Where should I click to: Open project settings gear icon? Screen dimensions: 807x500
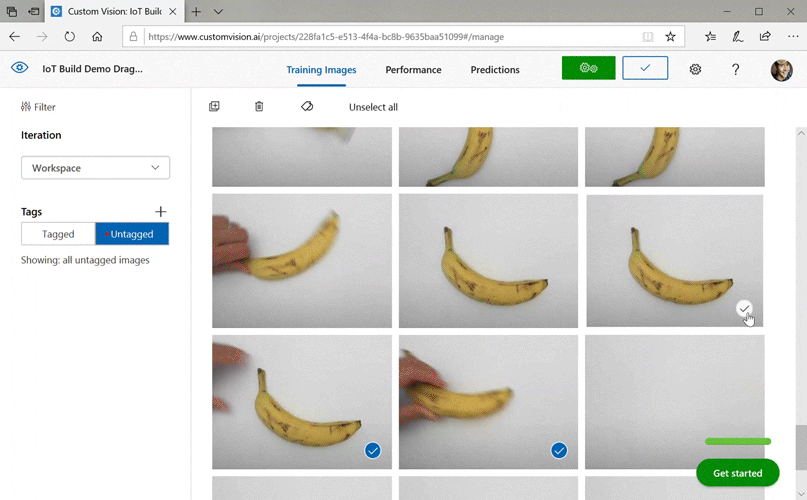point(695,69)
